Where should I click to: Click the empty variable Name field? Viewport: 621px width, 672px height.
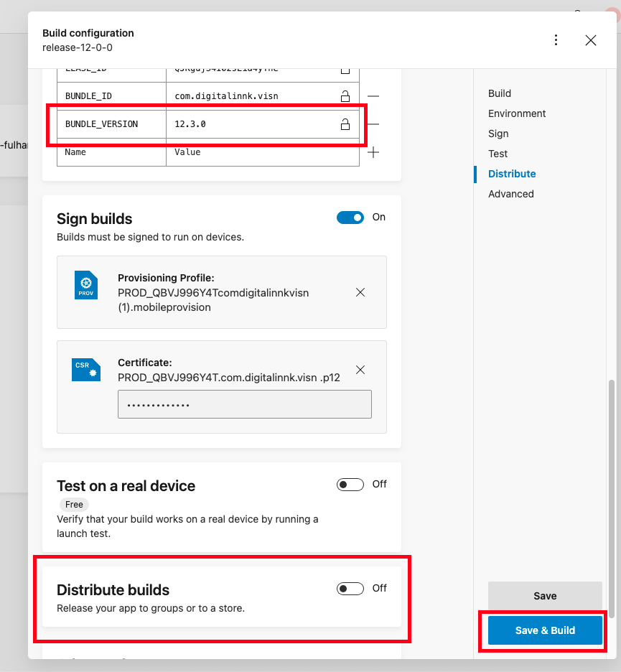tap(111, 152)
